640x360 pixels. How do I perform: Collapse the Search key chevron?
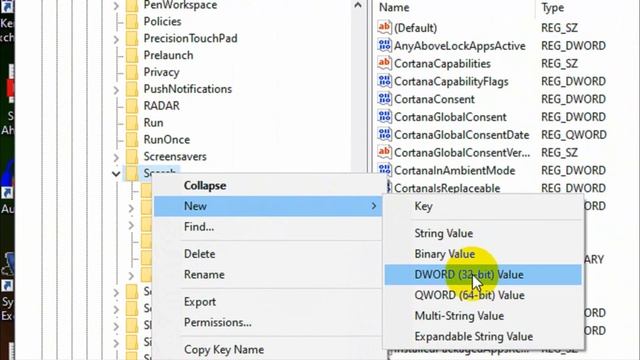point(116,174)
